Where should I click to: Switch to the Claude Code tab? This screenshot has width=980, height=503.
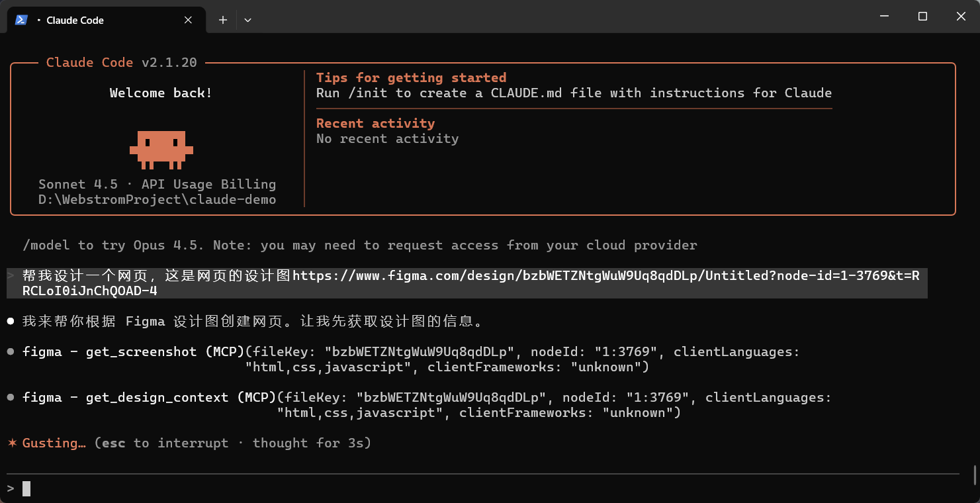click(x=106, y=20)
